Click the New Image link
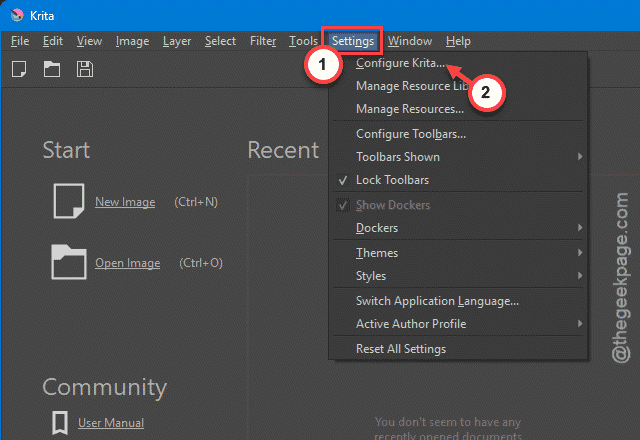This screenshot has width=640, height=440. click(x=125, y=202)
